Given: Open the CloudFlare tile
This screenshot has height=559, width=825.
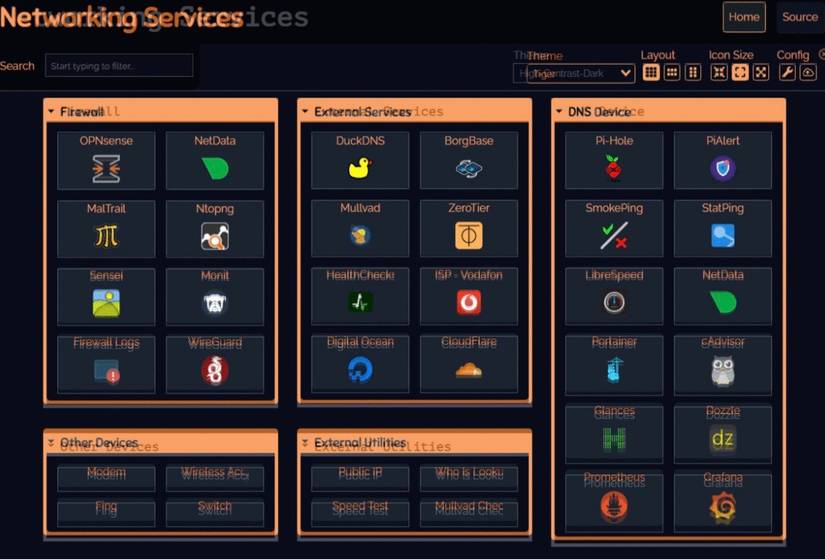Looking at the screenshot, I should pyautogui.click(x=469, y=363).
